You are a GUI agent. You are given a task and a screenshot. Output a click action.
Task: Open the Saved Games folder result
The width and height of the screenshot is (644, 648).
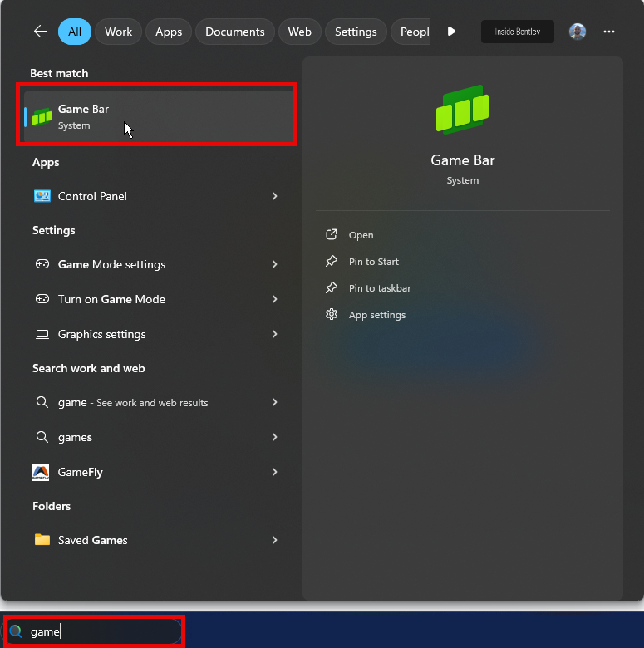155,540
